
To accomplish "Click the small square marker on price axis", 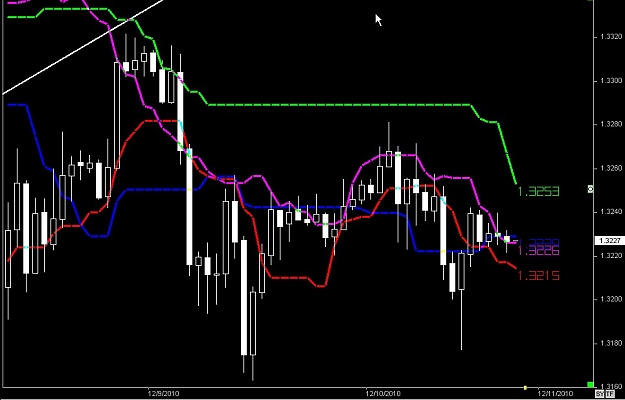I will click(x=591, y=189).
